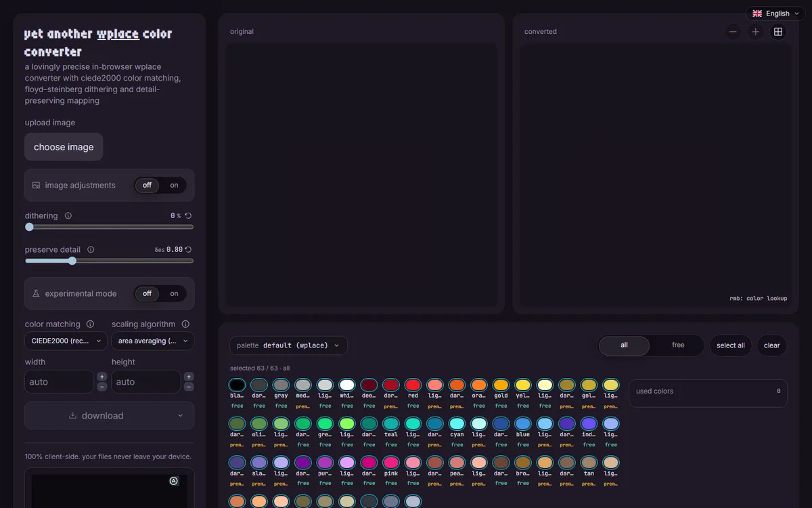Click the empty converted image preview area
The image size is (812, 508).
click(x=656, y=175)
